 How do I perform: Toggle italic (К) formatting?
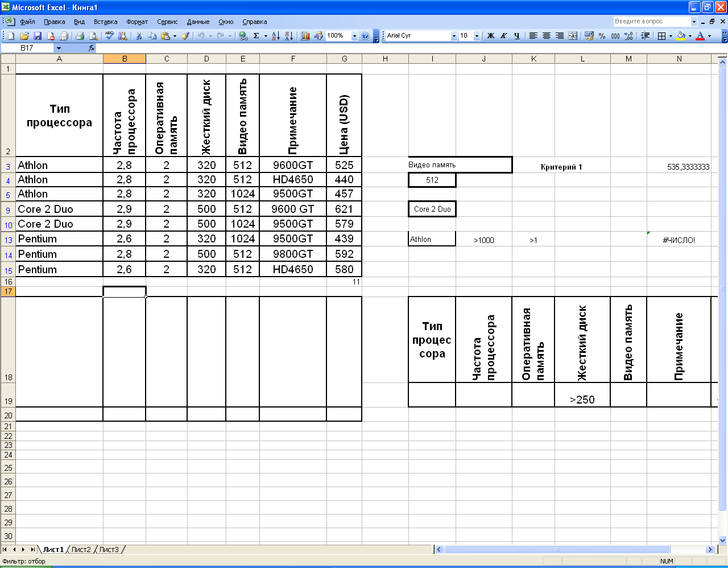click(504, 36)
